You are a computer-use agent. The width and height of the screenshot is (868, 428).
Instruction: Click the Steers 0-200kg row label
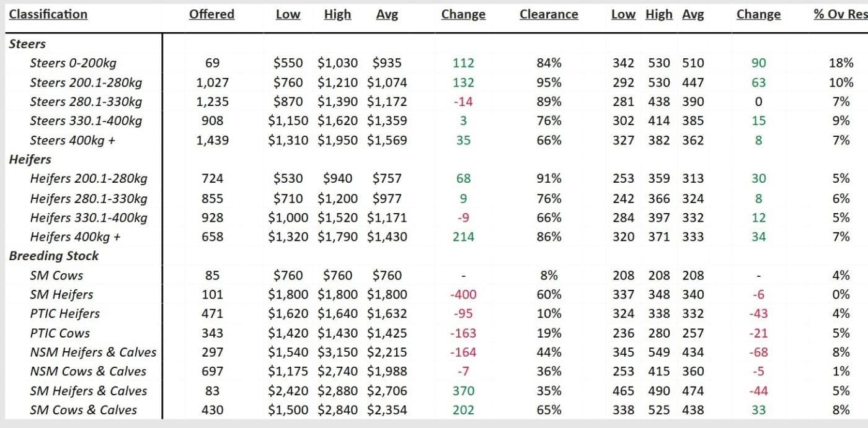coord(73,63)
